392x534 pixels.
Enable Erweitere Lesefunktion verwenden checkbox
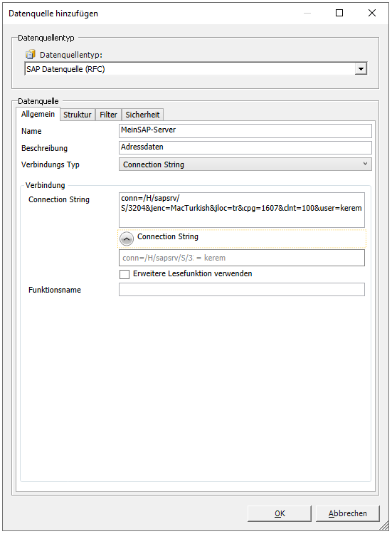125,274
